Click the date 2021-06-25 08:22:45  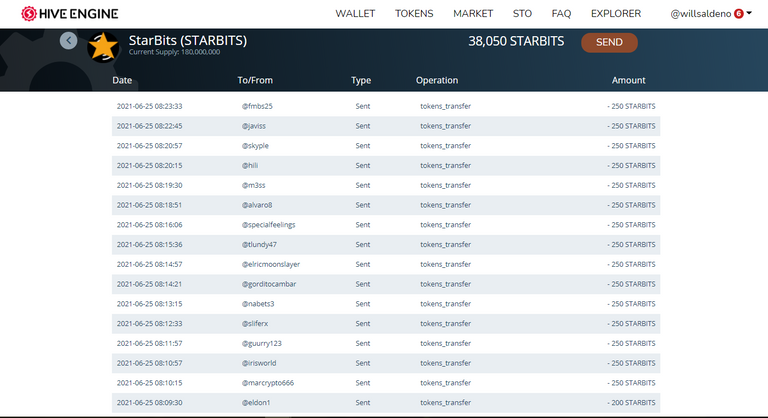click(x=149, y=126)
